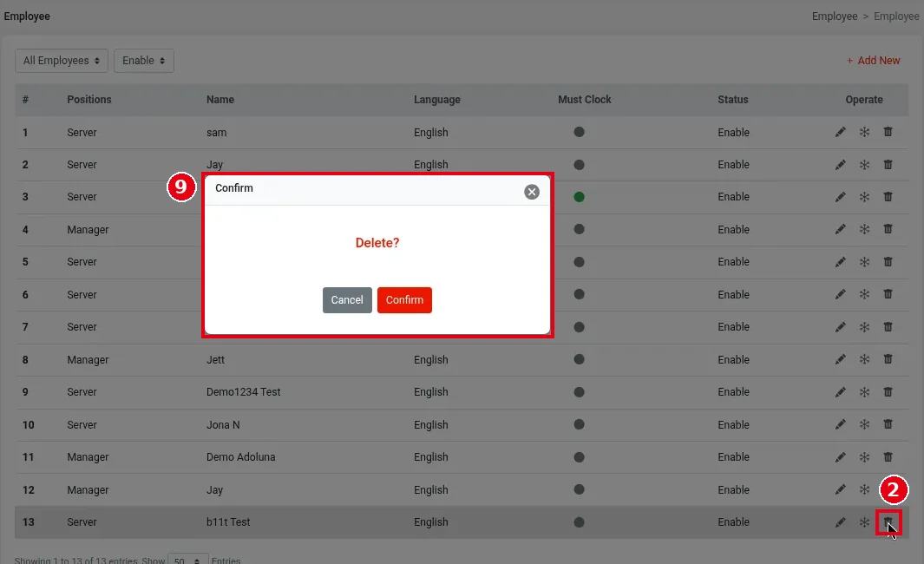
Task: Click the trash icon for Demo Adoluna
Action: 888,456
